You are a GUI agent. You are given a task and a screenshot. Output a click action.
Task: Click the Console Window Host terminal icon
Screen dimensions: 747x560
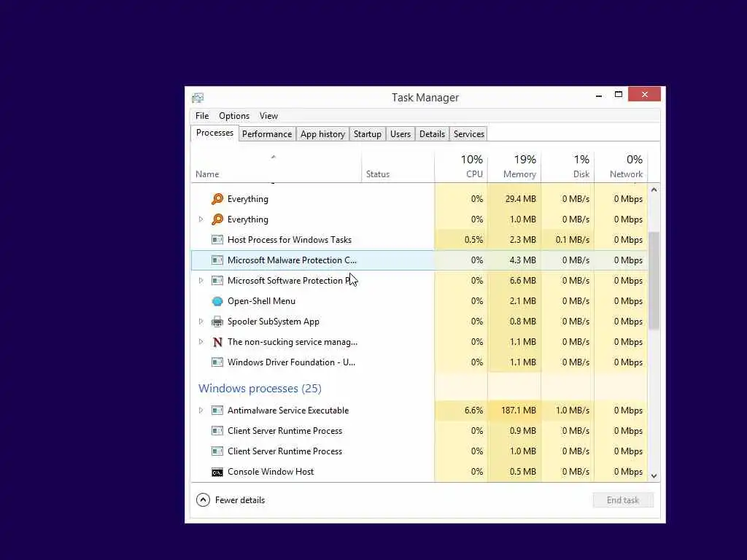click(217, 472)
